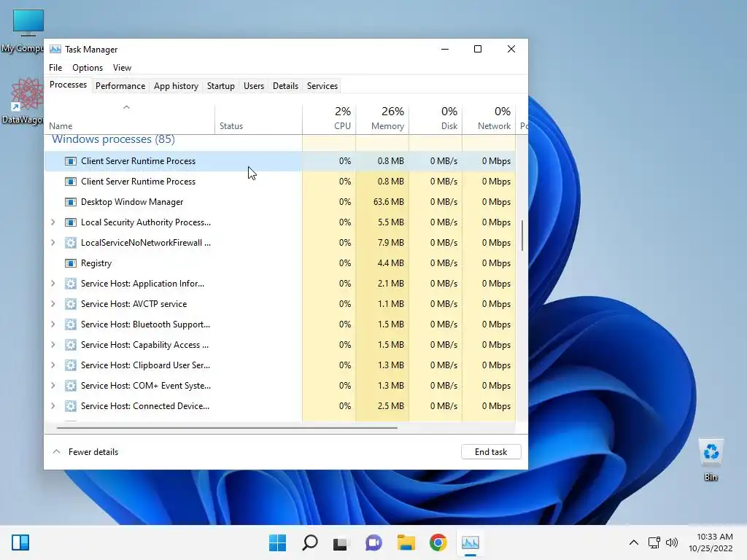Click the LocalServiceNoNetworkFirewall gear icon
The image size is (747, 560).
point(71,243)
